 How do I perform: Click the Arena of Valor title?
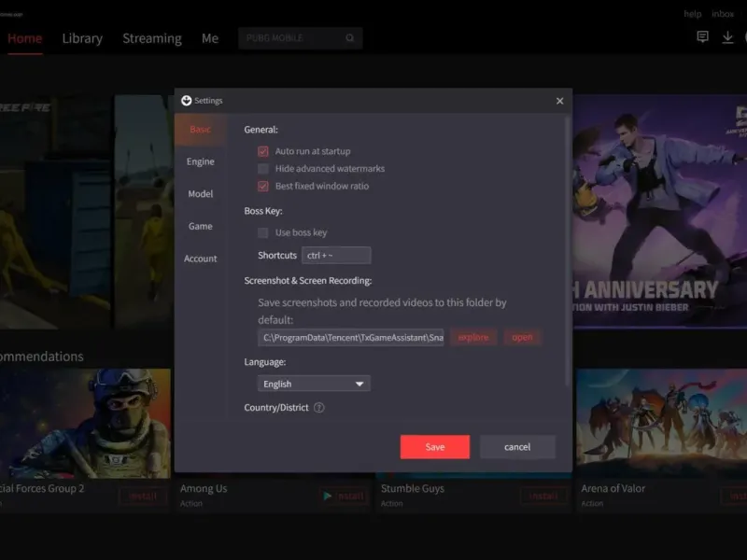click(x=613, y=488)
